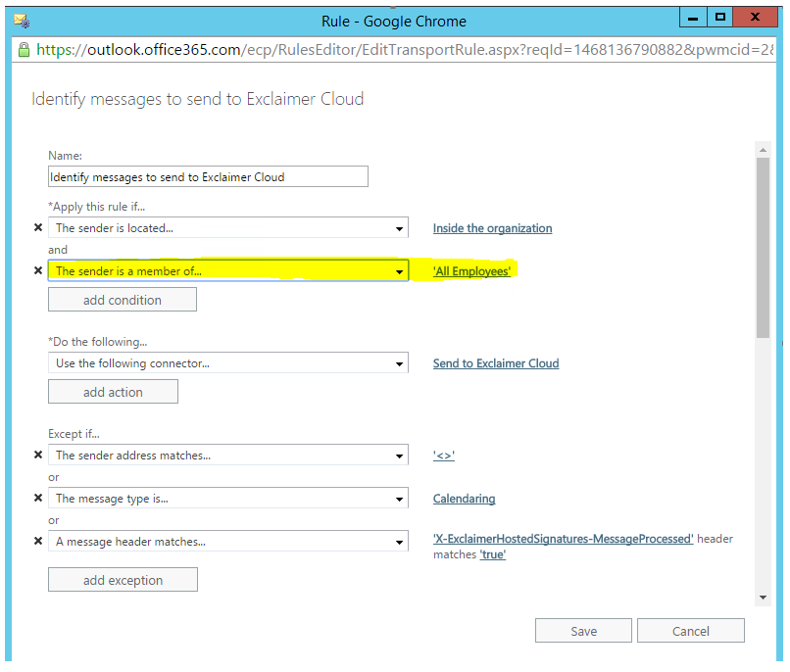
Task: Click the scroll down arrow of the form
Action: [x=763, y=597]
